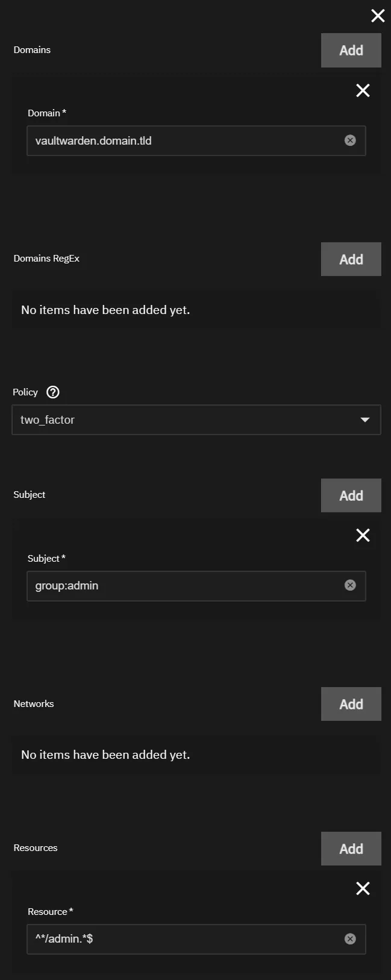Clear the vaultwarden.domain.tld field text
The width and height of the screenshot is (391, 980).
[350, 140]
